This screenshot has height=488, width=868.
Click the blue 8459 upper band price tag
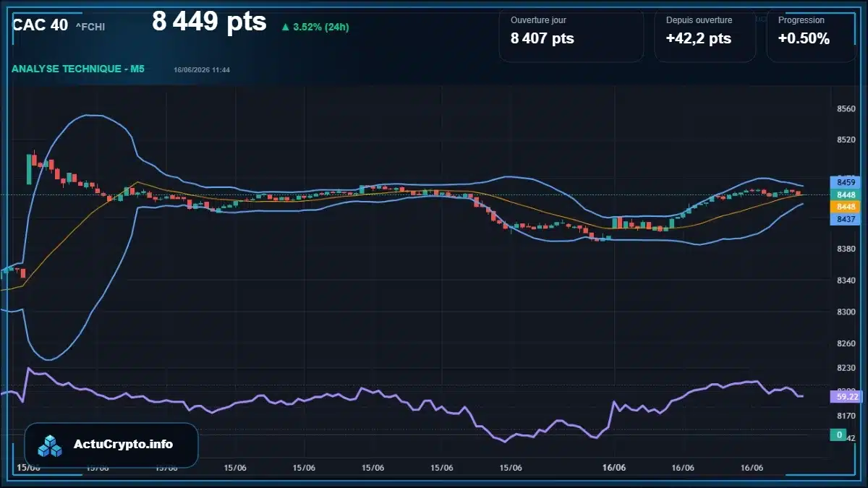[846, 182]
